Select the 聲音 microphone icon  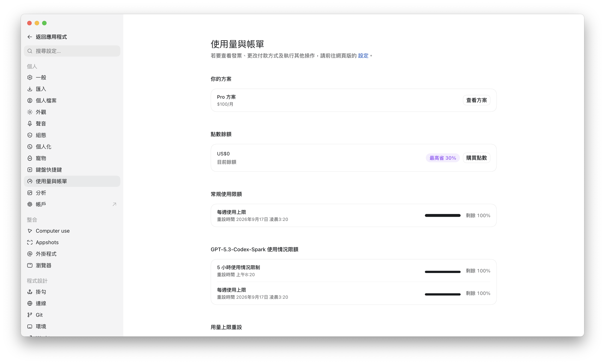click(x=30, y=124)
